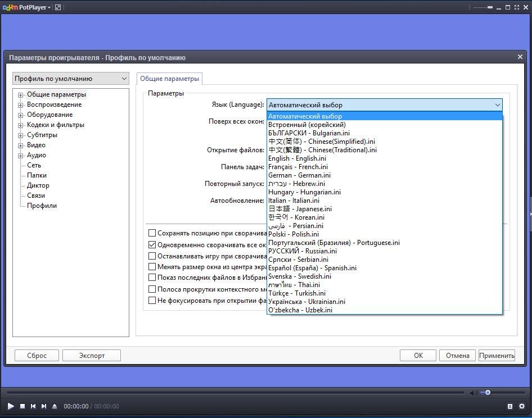Confirm settings with the OK button
The width and height of the screenshot is (532, 418).
tap(418, 355)
